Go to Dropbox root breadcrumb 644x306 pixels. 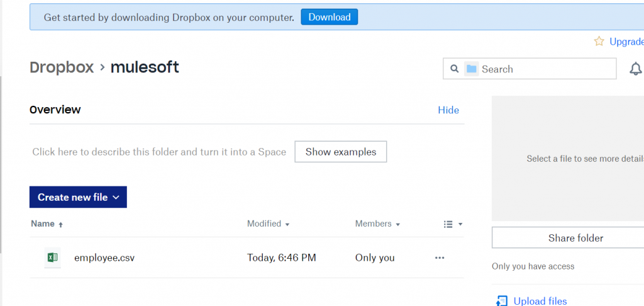click(62, 67)
